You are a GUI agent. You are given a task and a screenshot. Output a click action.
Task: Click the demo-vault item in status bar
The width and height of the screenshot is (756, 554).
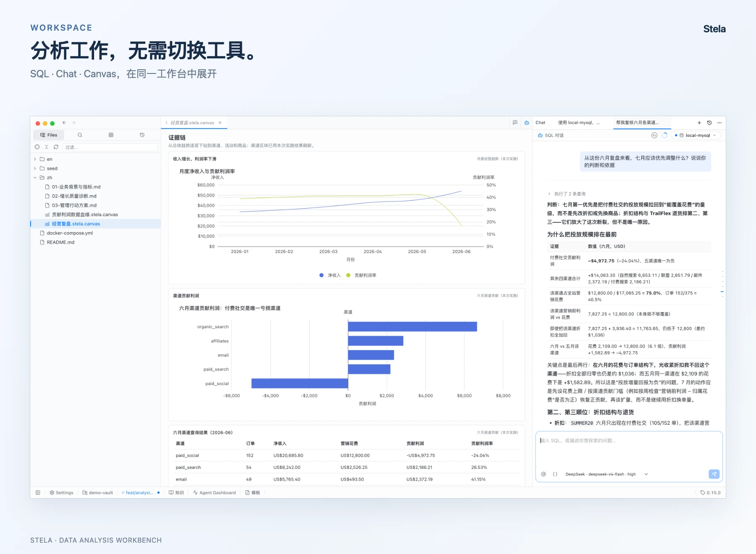pyautogui.click(x=98, y=493)
